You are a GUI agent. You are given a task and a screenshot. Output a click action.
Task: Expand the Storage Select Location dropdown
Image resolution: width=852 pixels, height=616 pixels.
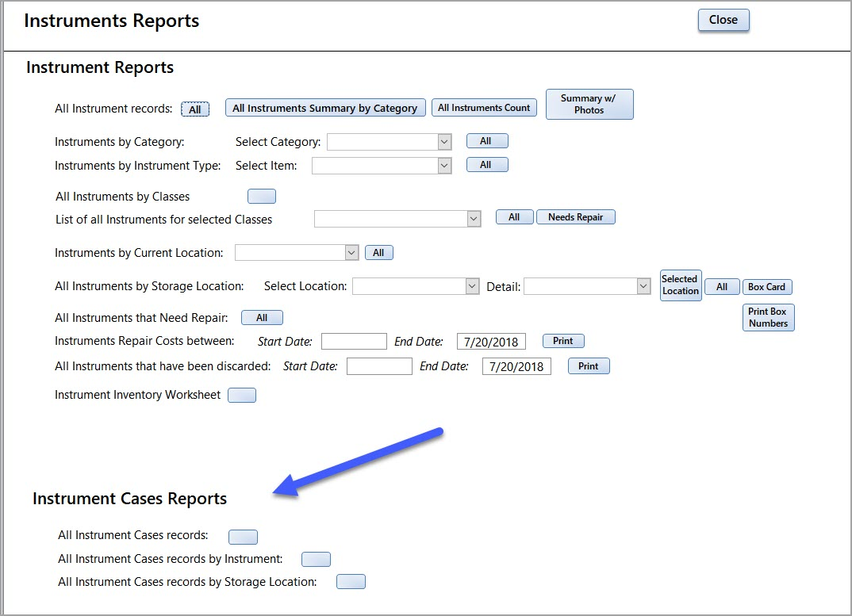coord(472,286)
